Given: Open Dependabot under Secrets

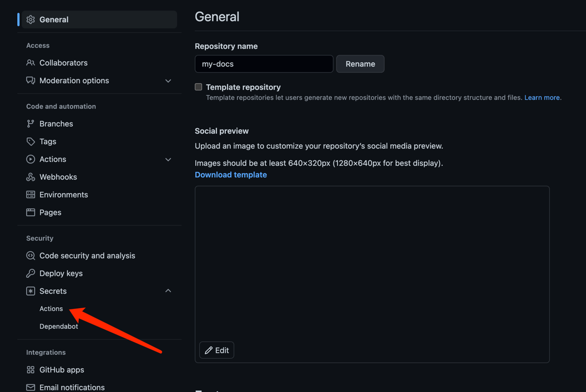Looking at the screenshot, I should click(x=59, y=326).
